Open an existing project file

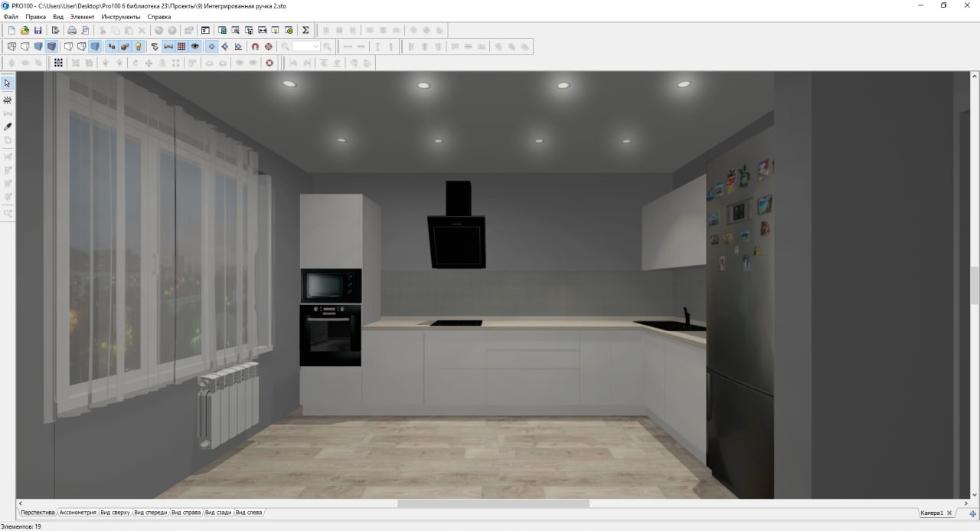24,31
